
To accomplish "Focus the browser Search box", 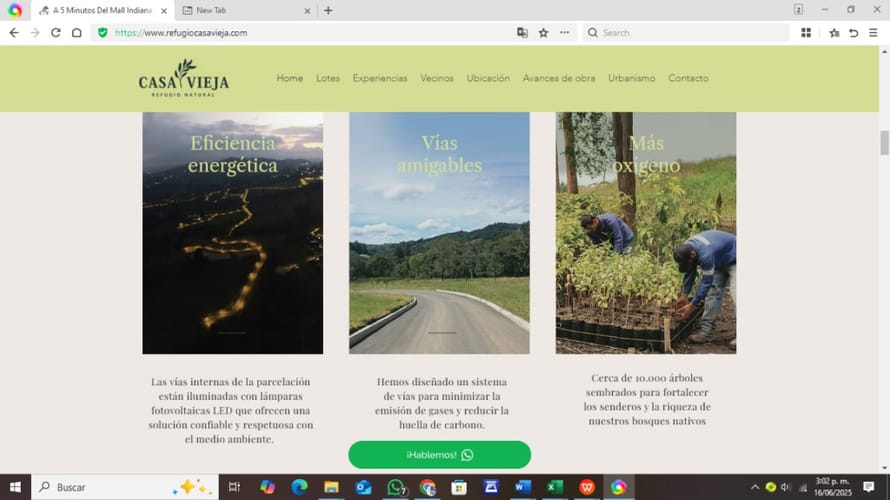I will [x=686, y=33].
